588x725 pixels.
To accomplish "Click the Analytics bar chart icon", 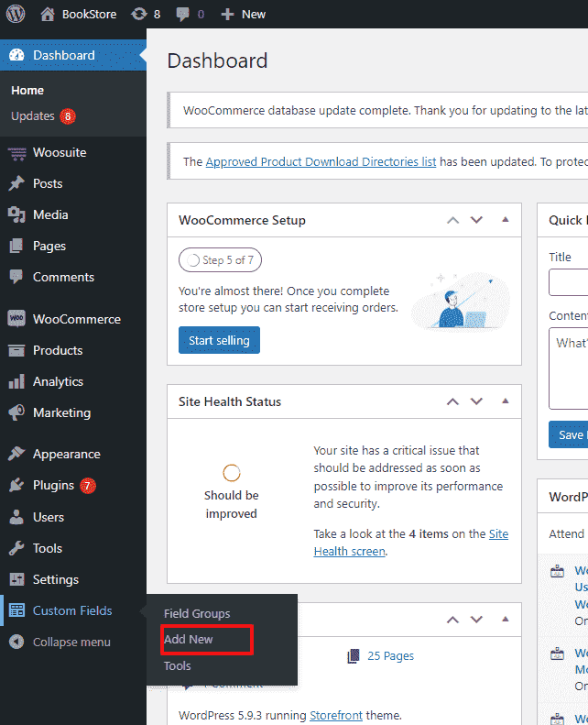I will pos(16,381).
